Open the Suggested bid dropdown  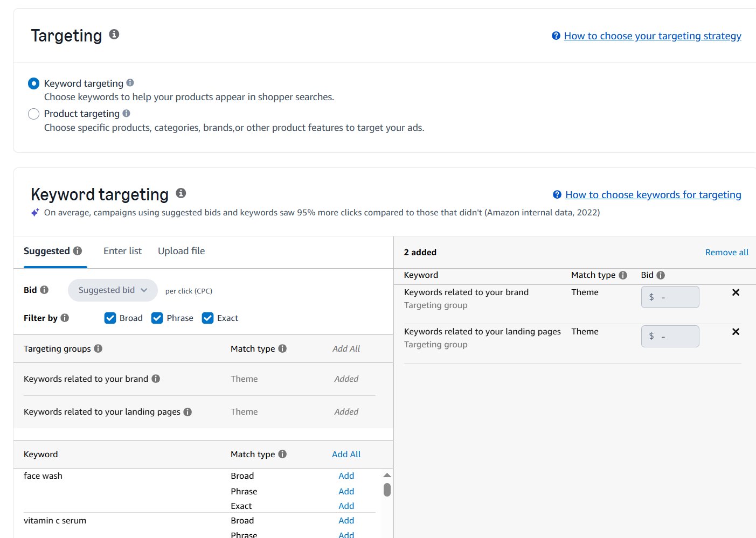click(112, 290)
